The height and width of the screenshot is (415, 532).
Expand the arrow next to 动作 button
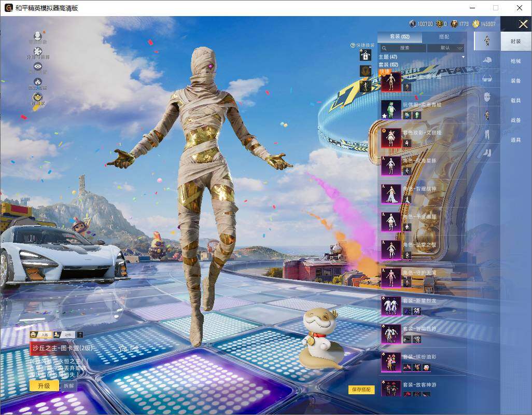[x=80, y=335]
